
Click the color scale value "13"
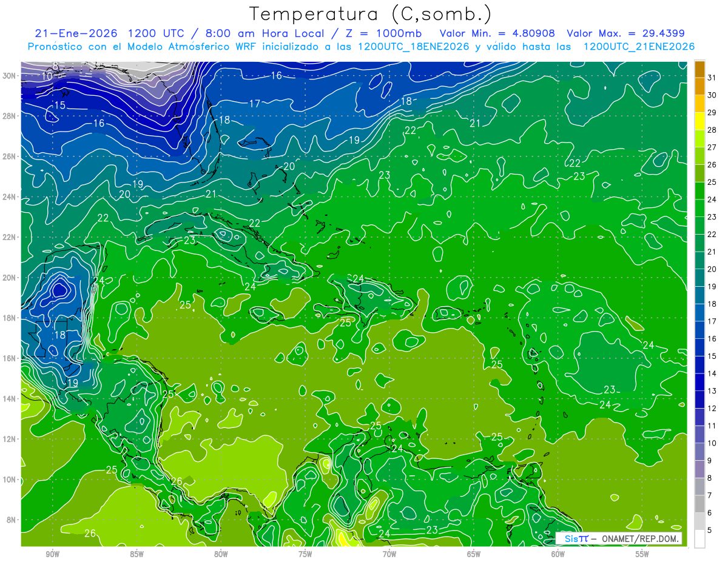(x=712, y=391)
